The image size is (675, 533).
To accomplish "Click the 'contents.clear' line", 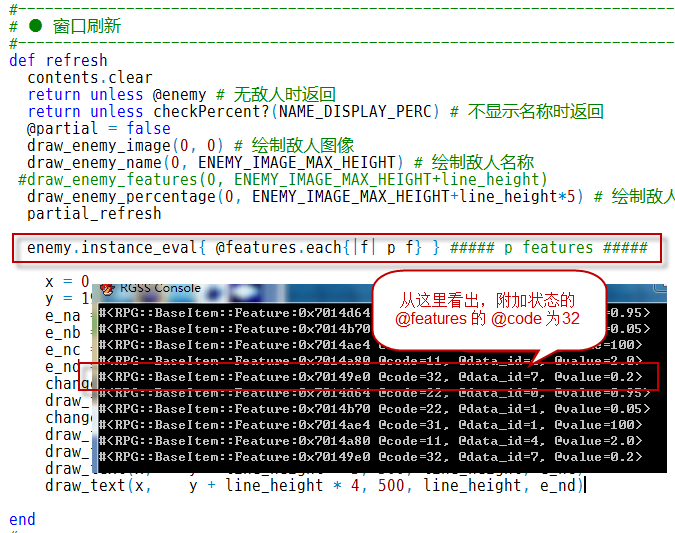I will 90,77.
